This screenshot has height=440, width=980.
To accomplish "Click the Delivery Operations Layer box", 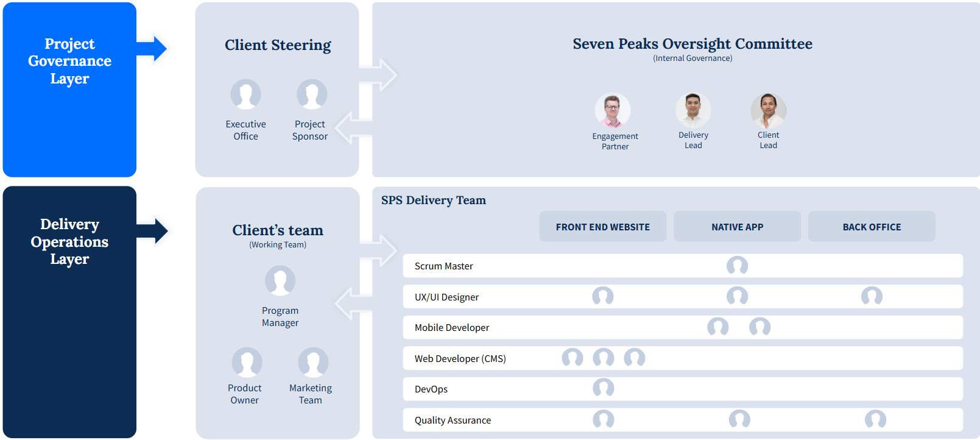I will point(69,311).
